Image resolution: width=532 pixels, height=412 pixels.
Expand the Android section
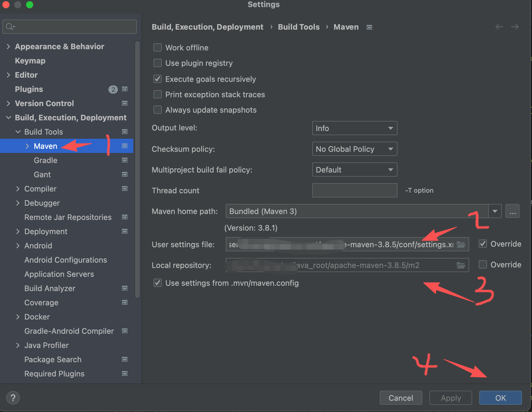(x=18, y=246)
